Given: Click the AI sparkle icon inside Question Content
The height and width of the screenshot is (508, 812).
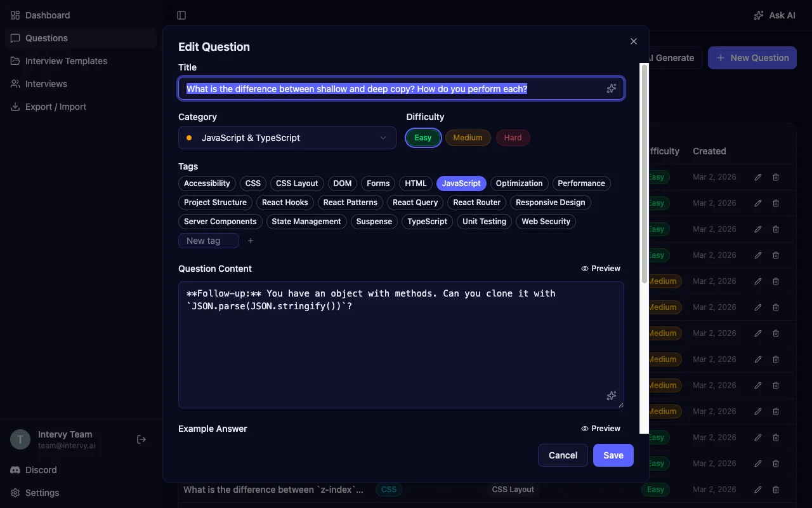Looking at the screenshot, I should point(611,395).
